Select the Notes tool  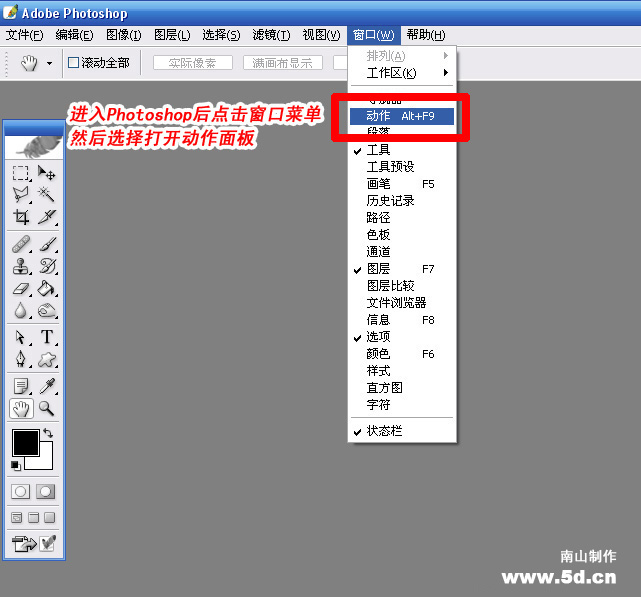pos(20,386)
